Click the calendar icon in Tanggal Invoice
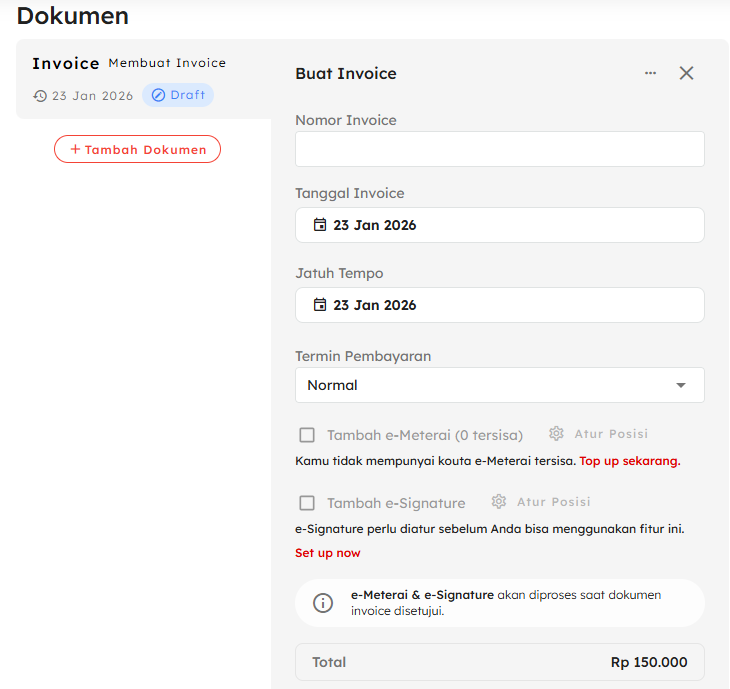 tap(320, 225)
